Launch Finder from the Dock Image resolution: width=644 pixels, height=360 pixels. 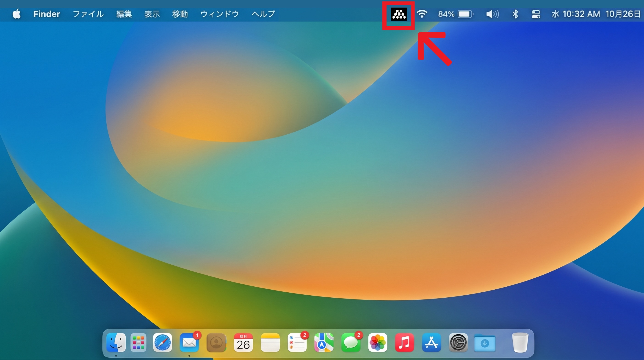116,343
